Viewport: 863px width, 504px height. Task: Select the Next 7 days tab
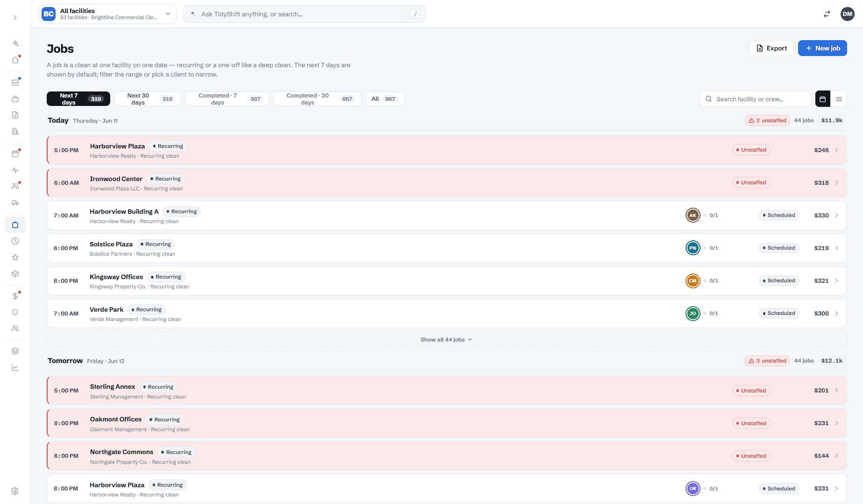pos(78,99)
